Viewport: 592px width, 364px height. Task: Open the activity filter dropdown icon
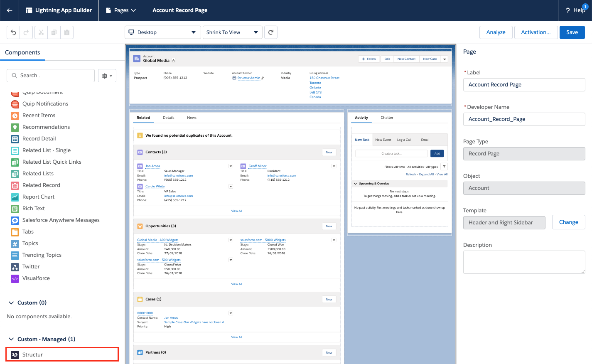coord(444,167)
